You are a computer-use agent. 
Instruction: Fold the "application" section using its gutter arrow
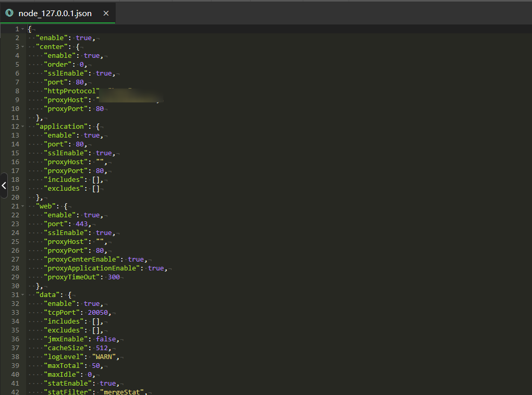tap(23, 127)
